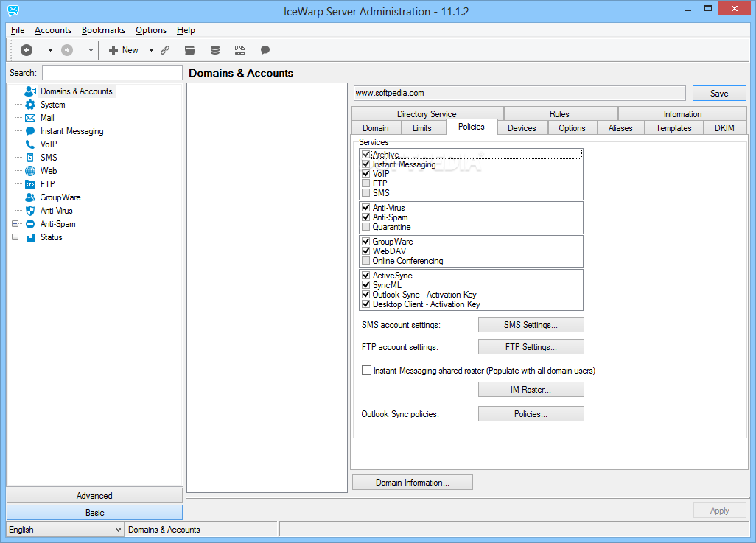The width and height of the screenshot is (756, 543).
Task: Open the Back history dropdown arrow
Action: click(x=50, y=49)
